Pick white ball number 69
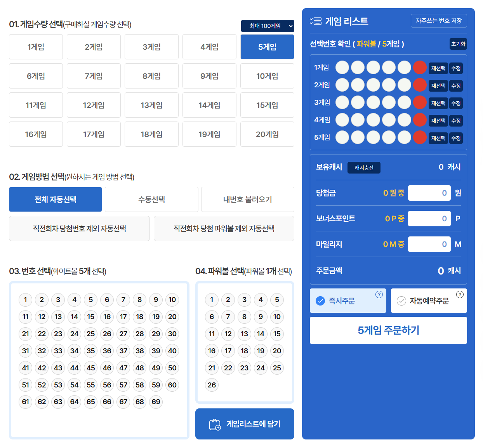Screen dimensions: 483x448 pyautogui.click(x=156, y=402)
